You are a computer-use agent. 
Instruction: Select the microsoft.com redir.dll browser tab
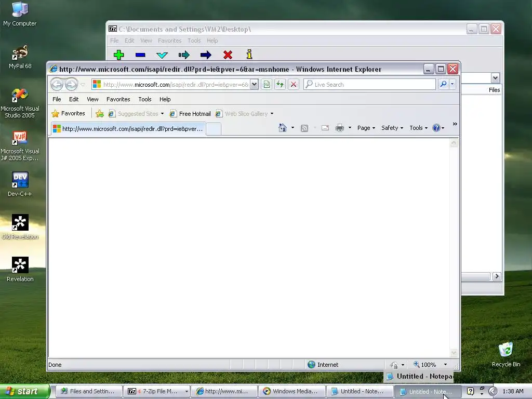[128, 129]
